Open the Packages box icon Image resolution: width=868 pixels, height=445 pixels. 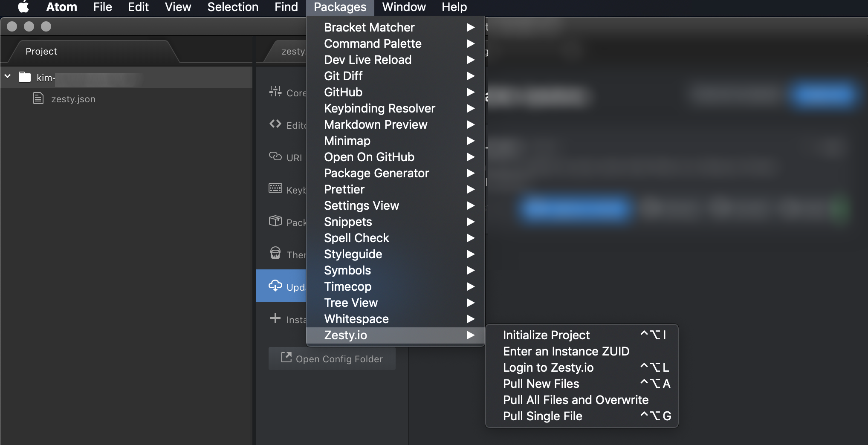click(275, 221)
